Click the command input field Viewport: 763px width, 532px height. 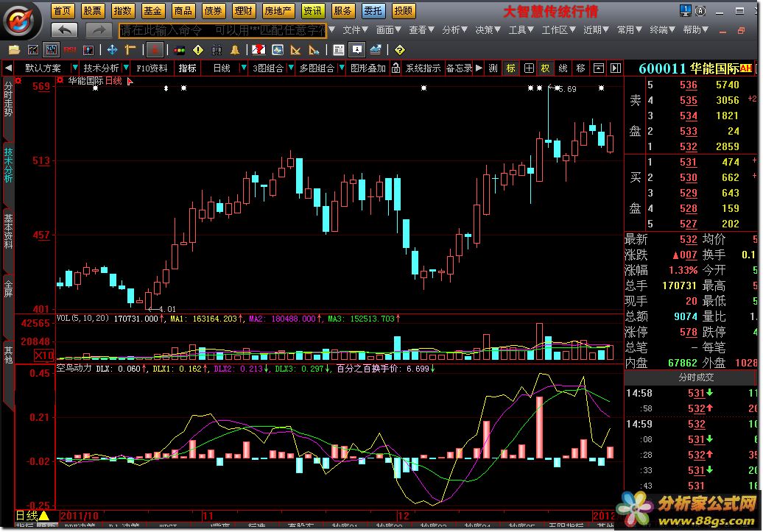(223, 31)
